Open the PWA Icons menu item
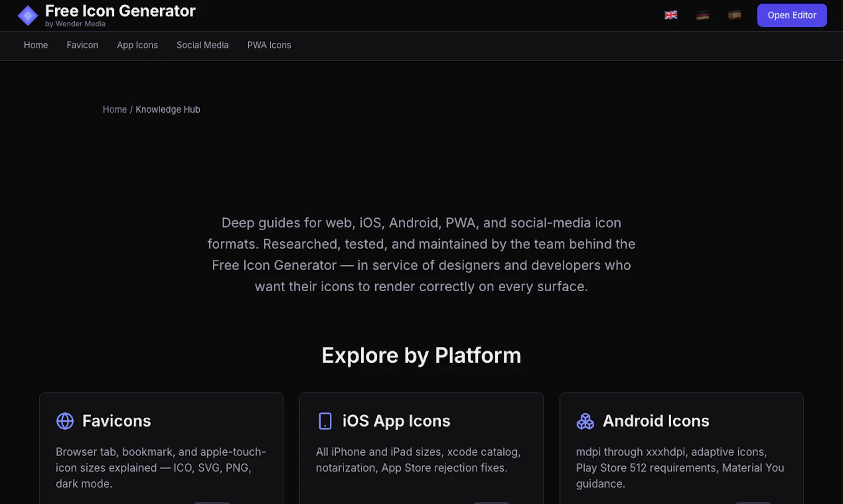The height and width of the screenshot is (504, 843). [x=269, y=45]
